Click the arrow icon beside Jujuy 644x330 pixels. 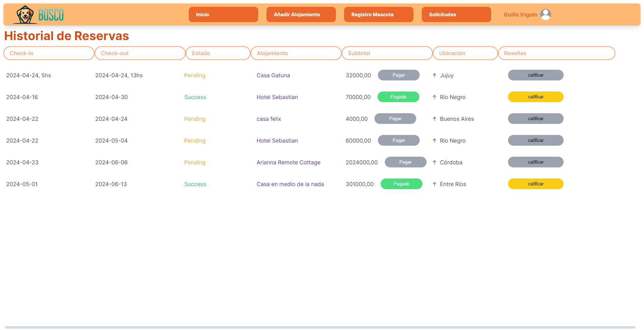point(435,75)
